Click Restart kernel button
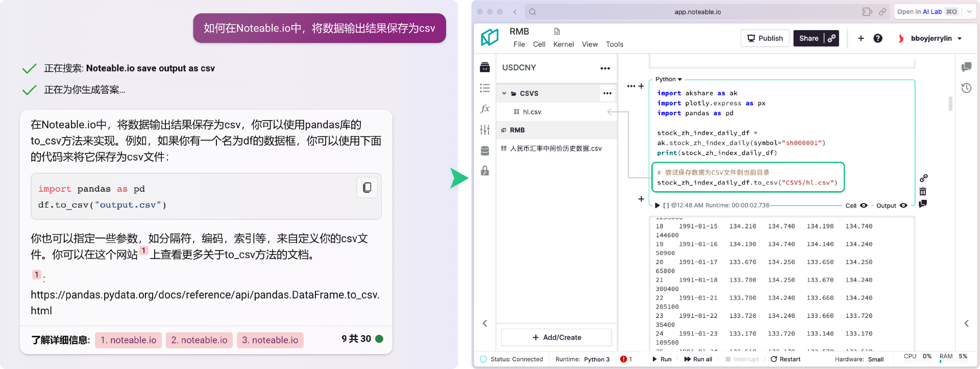This screenshot has height=369, width=980. click(786, 359)
